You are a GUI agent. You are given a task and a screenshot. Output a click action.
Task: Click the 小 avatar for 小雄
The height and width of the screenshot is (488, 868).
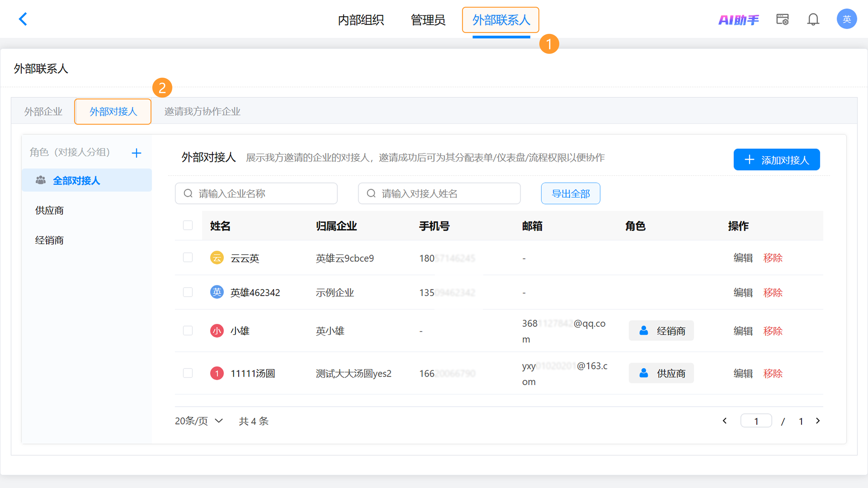click(x=217, y=331)
